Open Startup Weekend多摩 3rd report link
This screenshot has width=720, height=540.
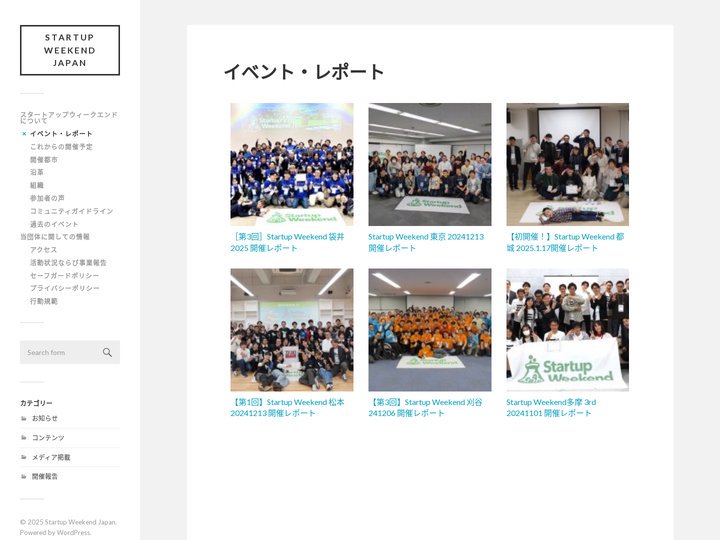pyautogui.click(x=551, y=408)
